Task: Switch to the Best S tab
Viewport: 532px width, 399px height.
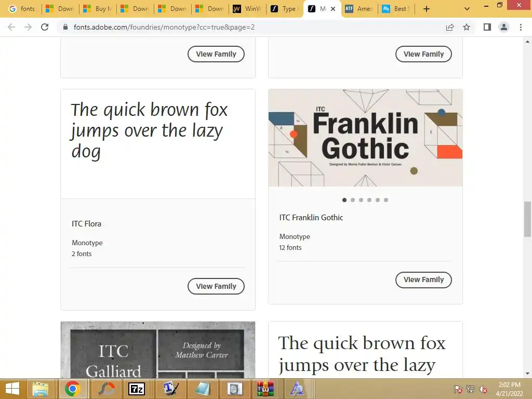Action: click(397, 9)
